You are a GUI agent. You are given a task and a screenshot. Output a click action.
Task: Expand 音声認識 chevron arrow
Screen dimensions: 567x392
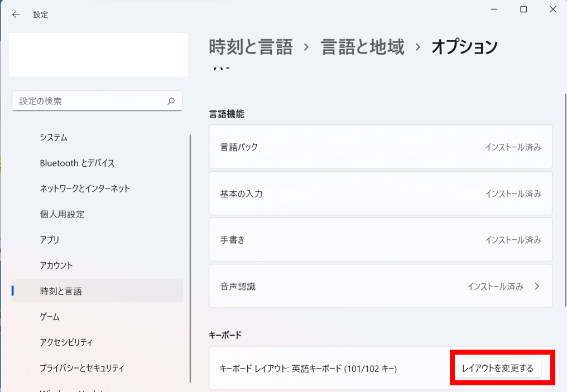tap(537, 287)
